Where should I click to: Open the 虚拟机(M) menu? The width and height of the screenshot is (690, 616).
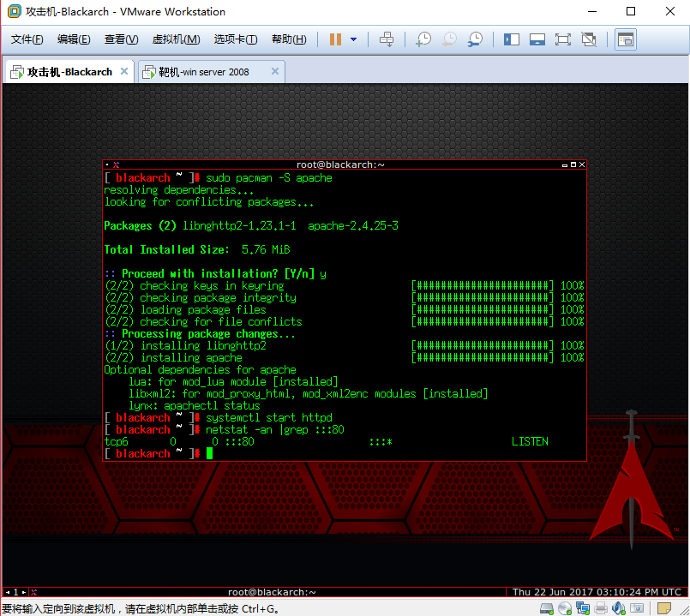(x=176, y=39)
